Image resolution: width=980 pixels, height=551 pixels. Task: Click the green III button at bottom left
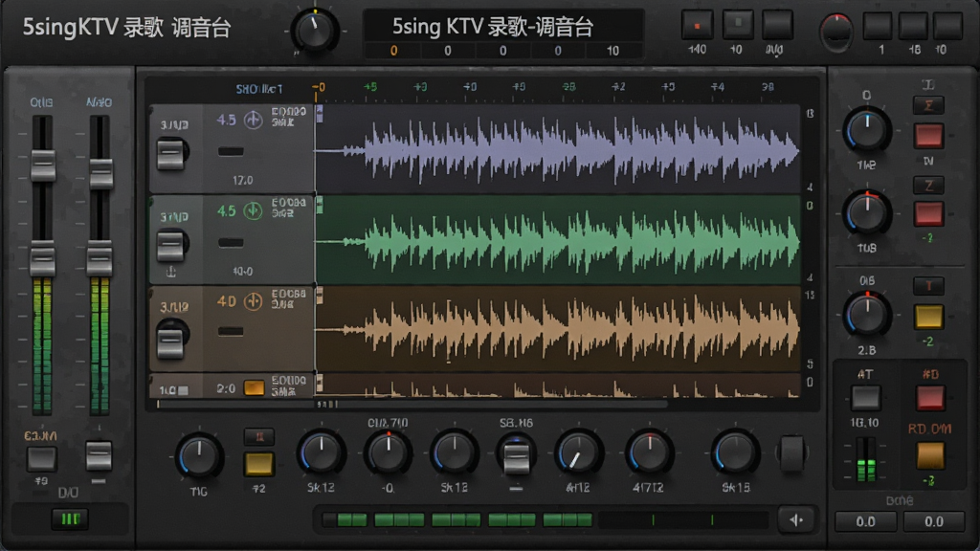coord(69,518)
